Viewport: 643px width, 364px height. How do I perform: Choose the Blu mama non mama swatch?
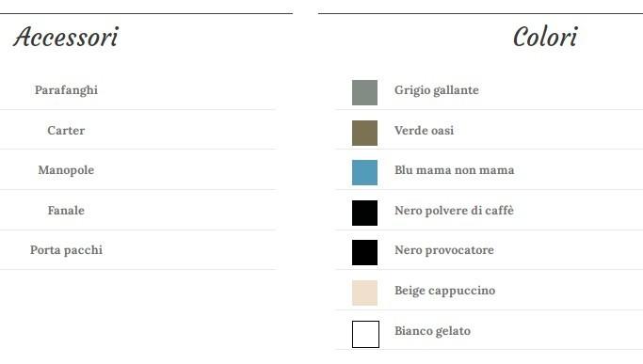(x=364, y=172)
